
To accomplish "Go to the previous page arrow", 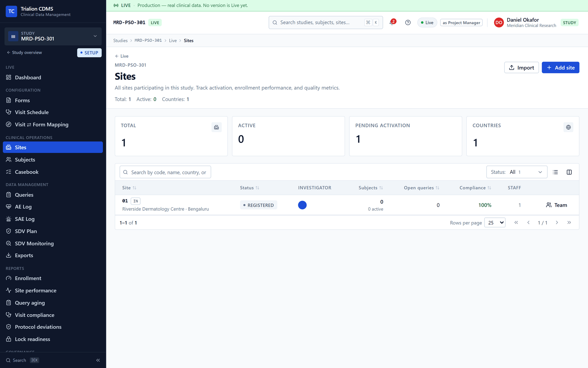I will click(528, 223).
